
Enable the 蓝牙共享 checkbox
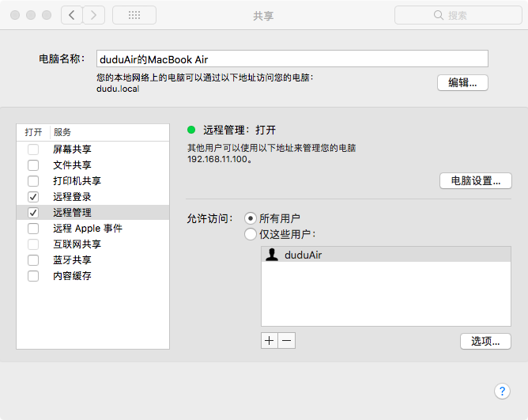click(33, 260)
